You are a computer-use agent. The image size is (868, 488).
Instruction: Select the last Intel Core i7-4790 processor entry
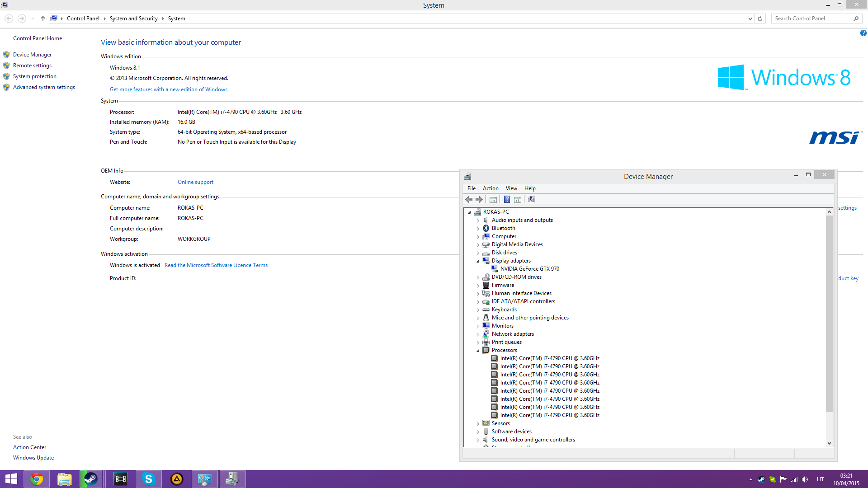coord(550,415)
